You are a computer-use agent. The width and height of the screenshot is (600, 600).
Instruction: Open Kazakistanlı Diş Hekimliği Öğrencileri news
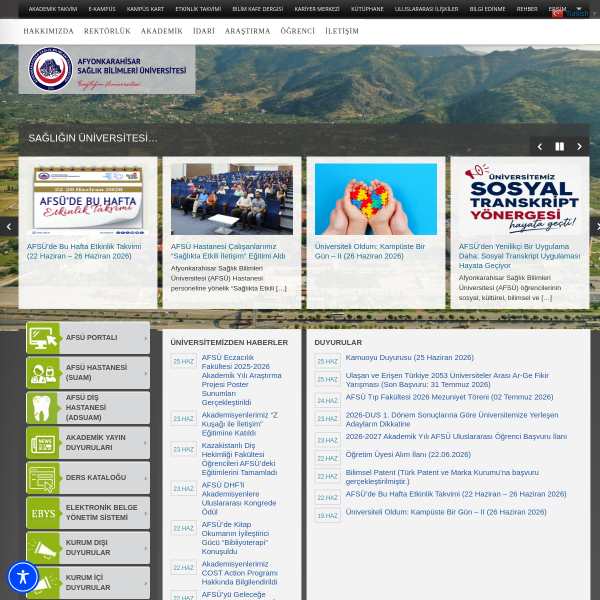(x=239, y=459)
